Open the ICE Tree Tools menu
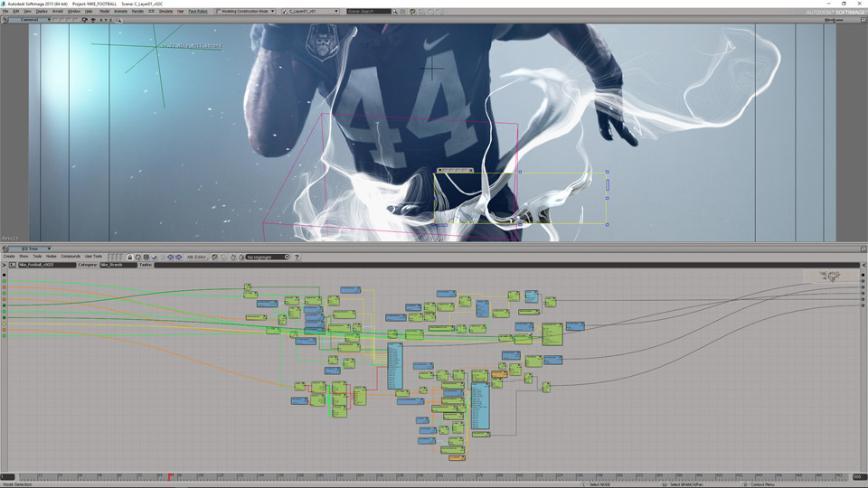Image resolution: width=868 pixels, height=488 pixels. [37, 256]
